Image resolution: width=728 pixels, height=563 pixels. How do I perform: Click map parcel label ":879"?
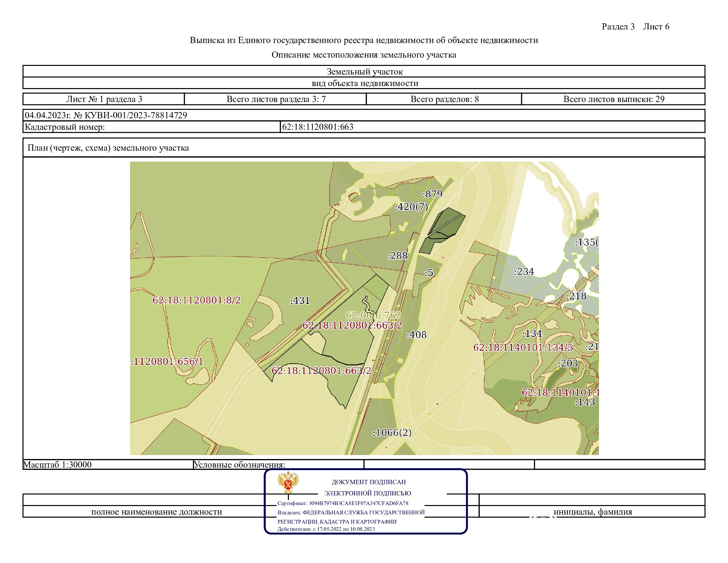click(432, 194)
